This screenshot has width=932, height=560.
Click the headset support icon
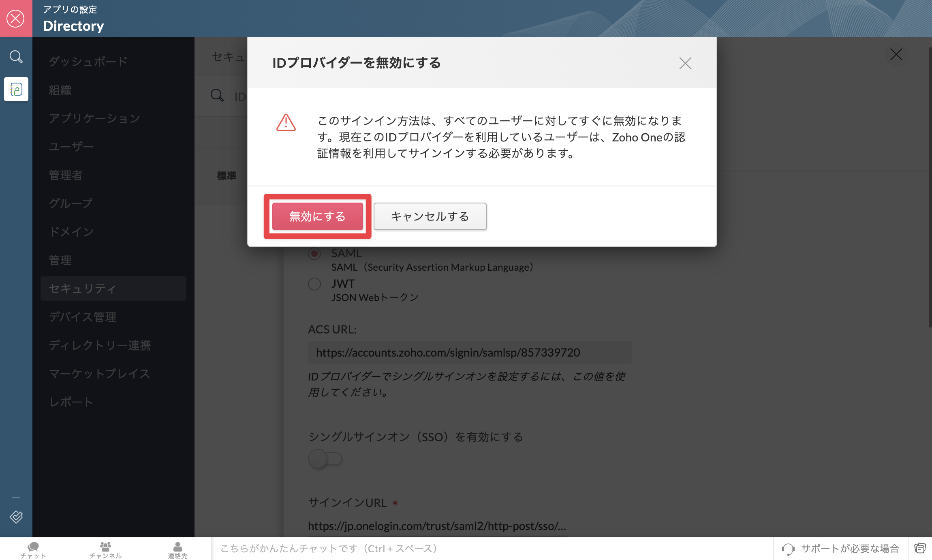788,549
